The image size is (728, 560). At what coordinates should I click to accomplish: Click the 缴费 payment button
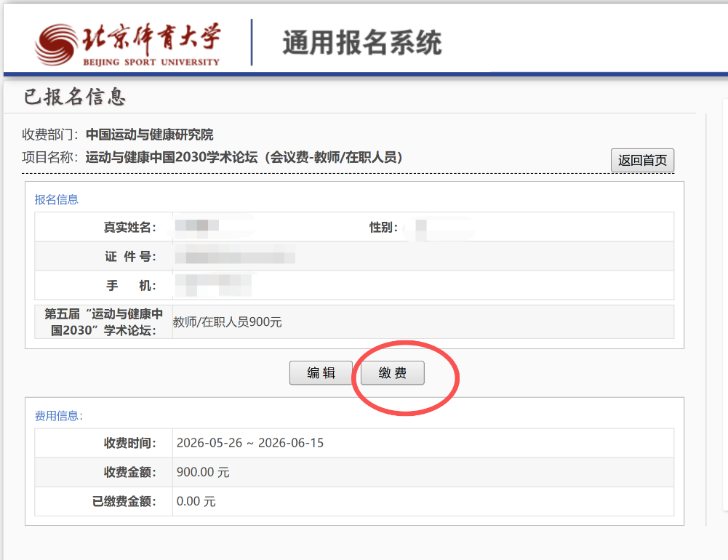point(392,373)
